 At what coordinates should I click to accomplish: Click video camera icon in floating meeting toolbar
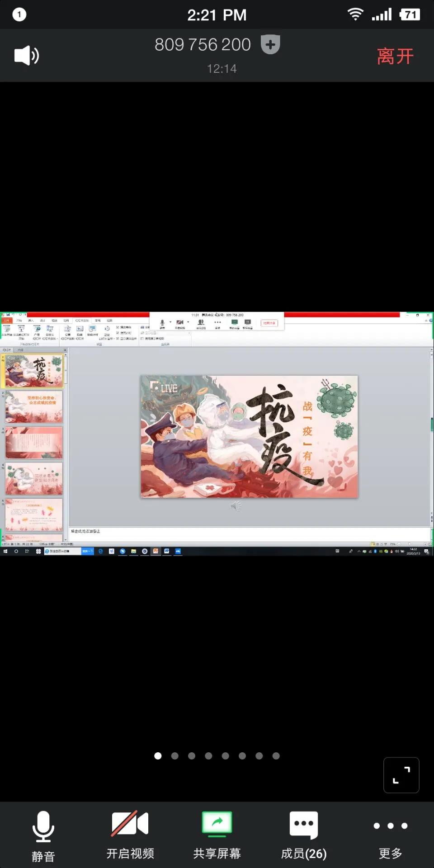(179, 323)
